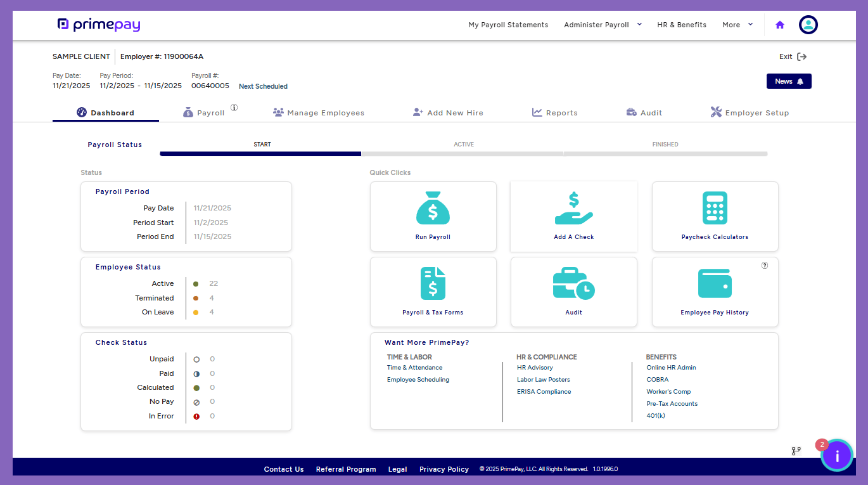
Task: Expand the Administer Payroll dropdown
Action: (x=602, y=25)
